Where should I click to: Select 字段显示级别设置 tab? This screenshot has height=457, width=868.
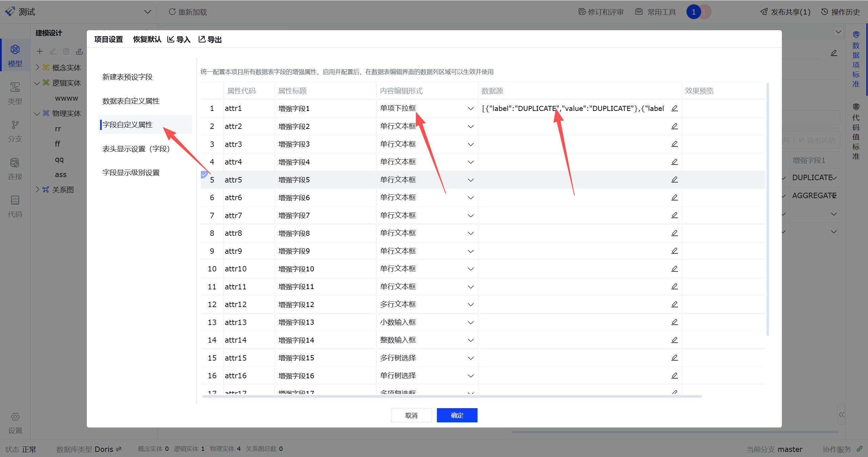[x=131, y=173]
